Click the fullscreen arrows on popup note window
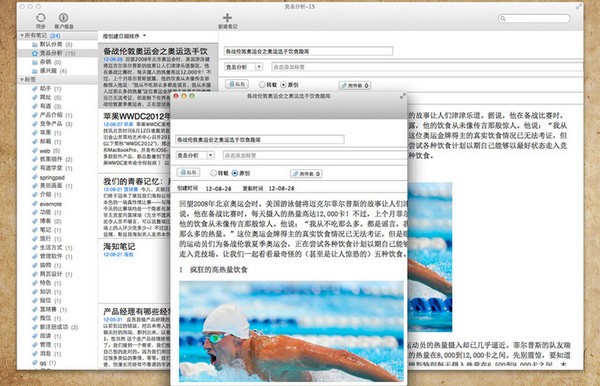Image resolution: width=600 pixels, height=386 pixels. click(x=403, y=96)
